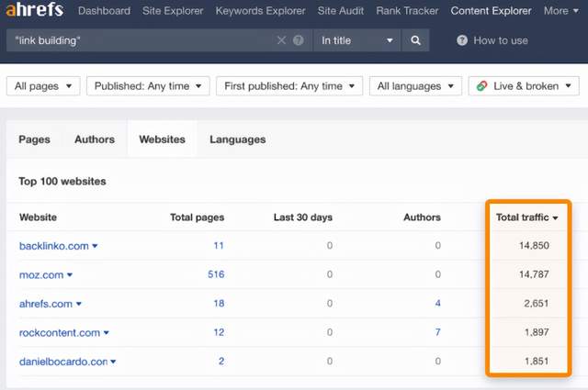
Task: Switch to the Authors tab
Action: (x=95, y=139)
